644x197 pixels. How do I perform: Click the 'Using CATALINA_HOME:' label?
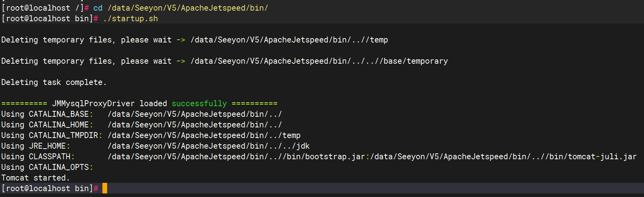pyautogui.click(x=47, y=125)
